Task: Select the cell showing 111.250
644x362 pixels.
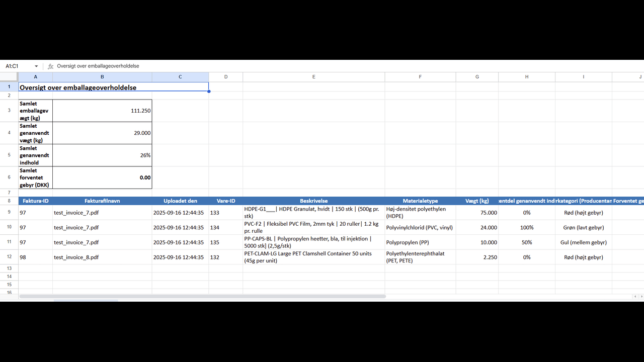Action: point(102,111)
